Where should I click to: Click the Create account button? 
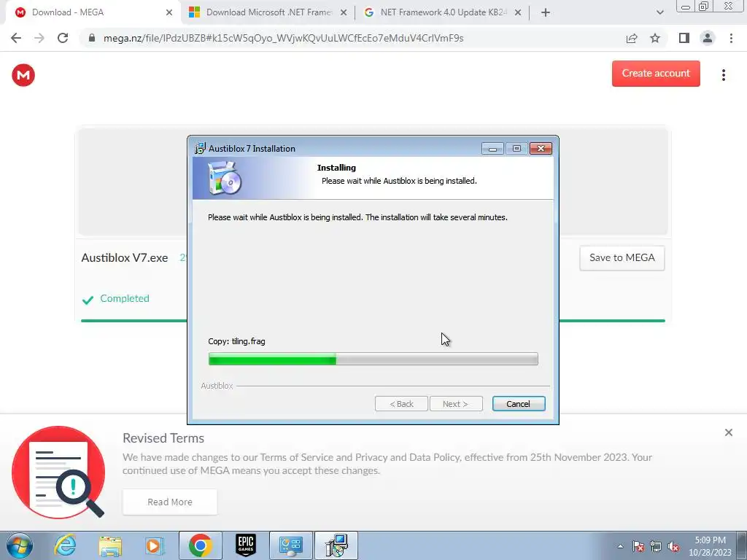[656, 74]
